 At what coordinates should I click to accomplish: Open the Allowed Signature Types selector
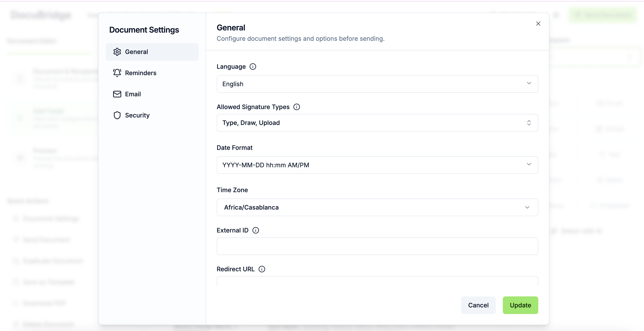[377, 123]
